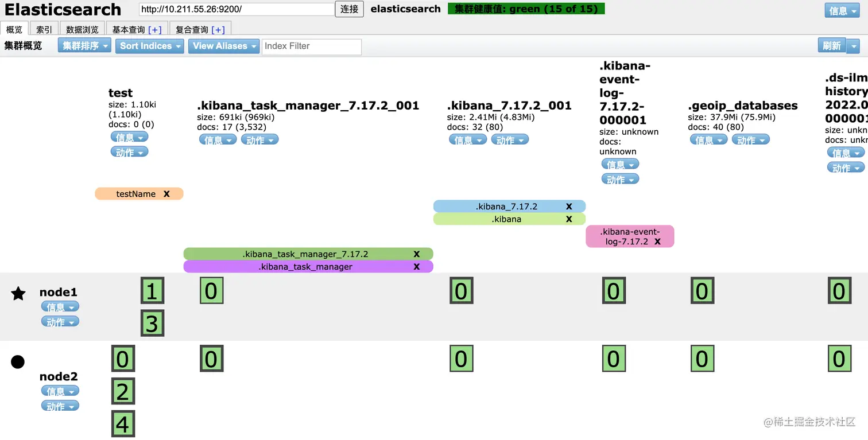Open the 集群排序 dropdown
This screenshot has height=440, width=868.
tap(84, 46)
